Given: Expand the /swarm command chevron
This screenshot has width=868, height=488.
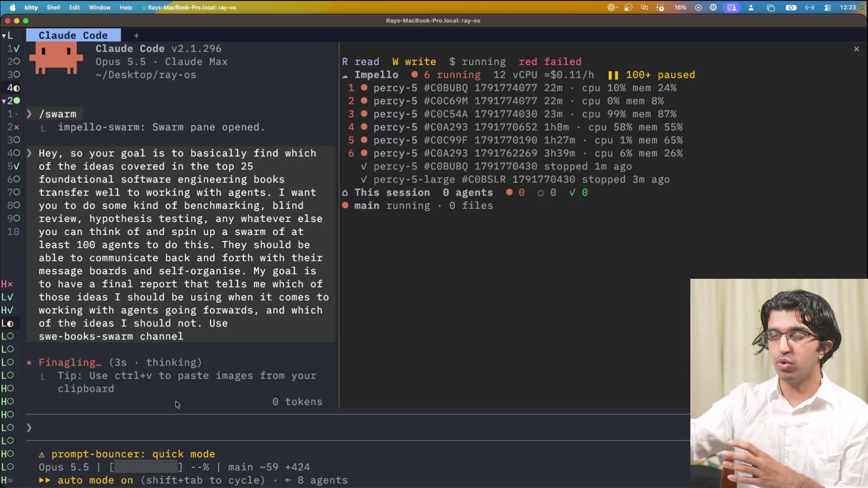Looking at the screenshot, I should 29,114.
